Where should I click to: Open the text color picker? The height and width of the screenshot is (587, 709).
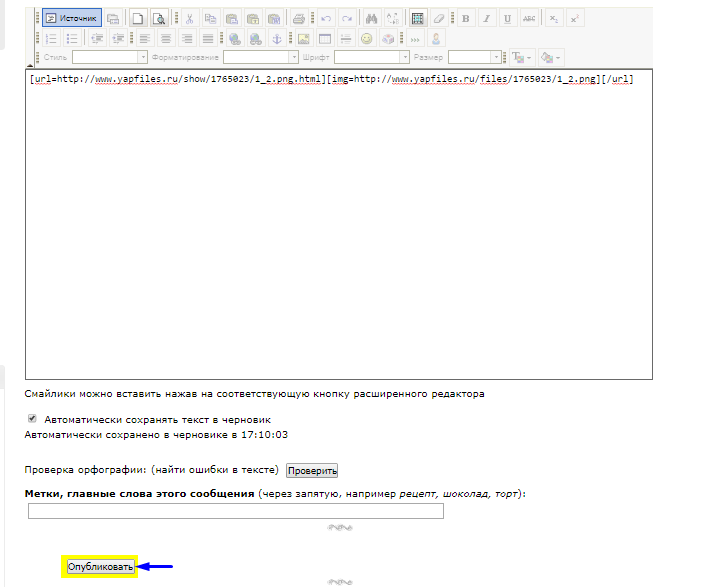pos(522,58)
